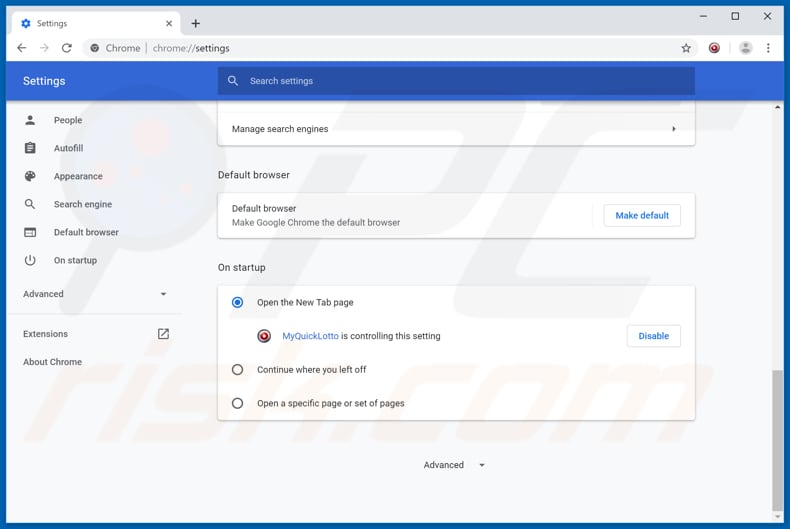
Task: Expand the sidebar Advanced section
Action: 95,294
